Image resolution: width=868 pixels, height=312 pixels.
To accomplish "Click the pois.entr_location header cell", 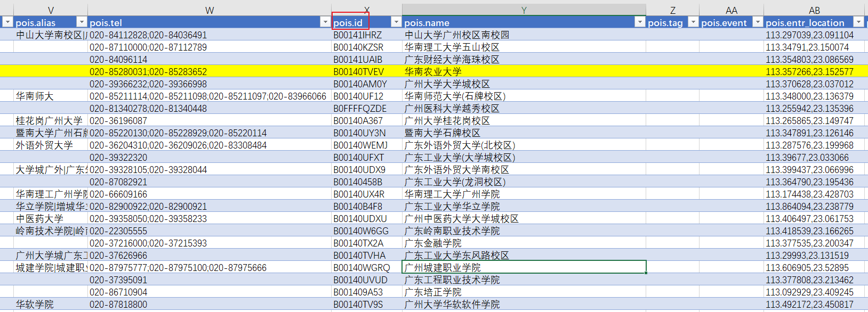I will click(x=814, y=22).
